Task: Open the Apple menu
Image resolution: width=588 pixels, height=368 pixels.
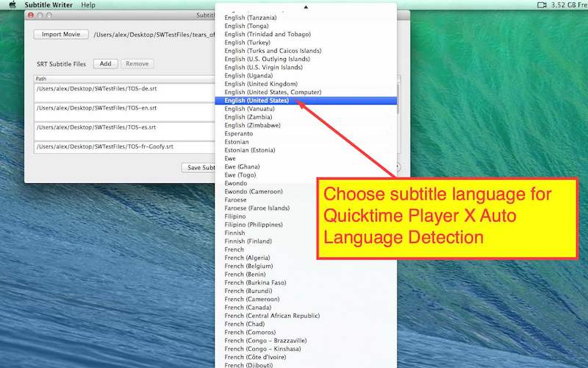Action: pyautogui.click(x=12, y=5)
